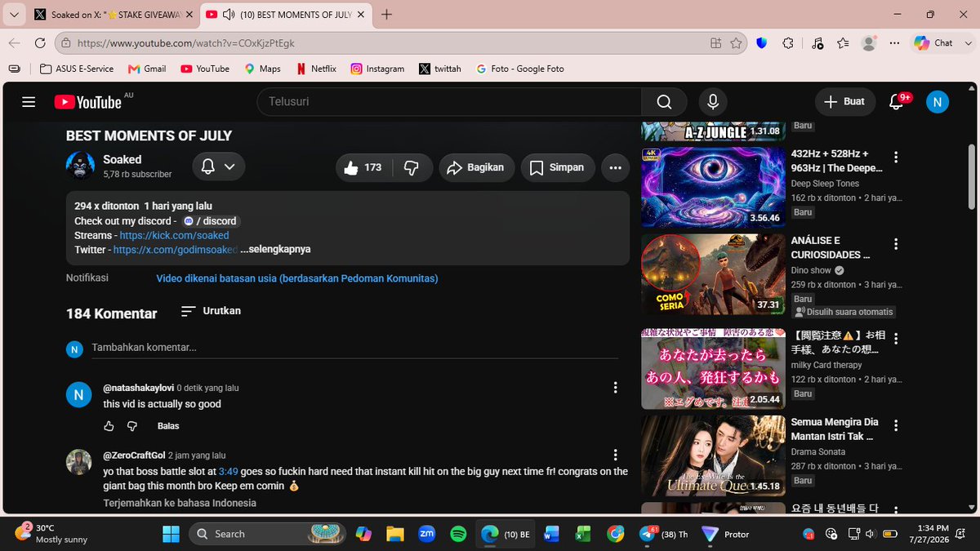Open options menu for natashakaylovi comment
The image size is (980, 551).
coord(616,388)
